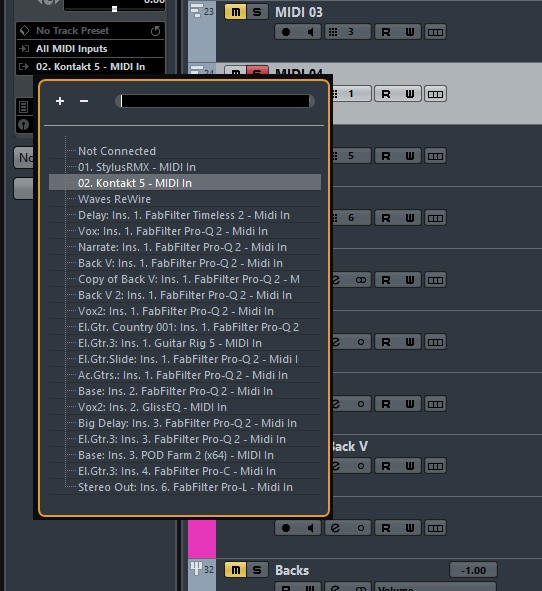The image size is (542, 591).
Task: Click the mono circle icon on Back V track
Action: tap(361, 466)
